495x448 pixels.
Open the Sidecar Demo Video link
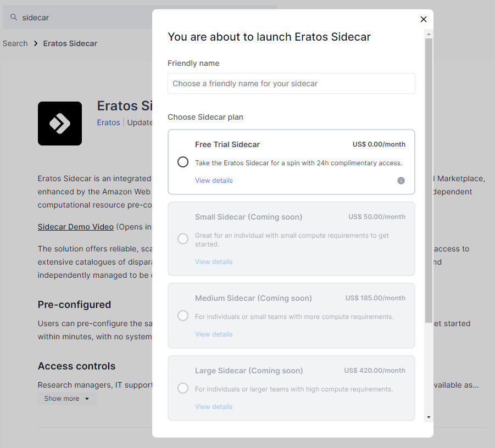click(75, 227)
